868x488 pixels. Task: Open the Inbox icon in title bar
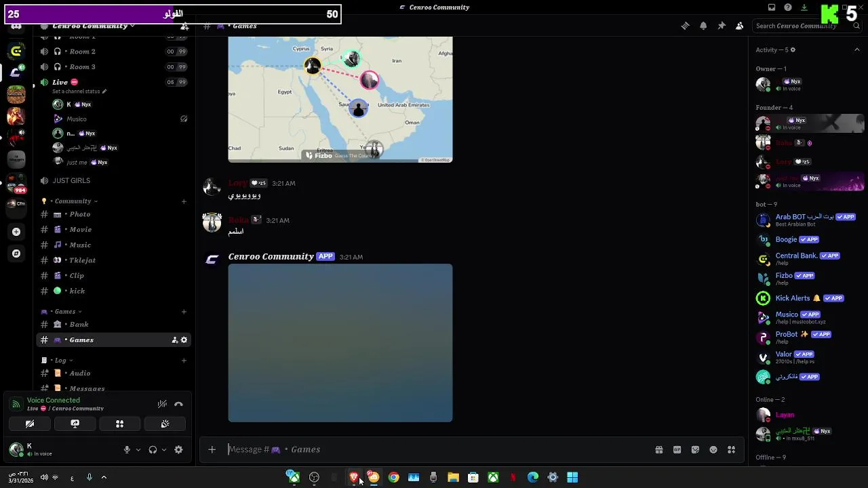[772, 7]
